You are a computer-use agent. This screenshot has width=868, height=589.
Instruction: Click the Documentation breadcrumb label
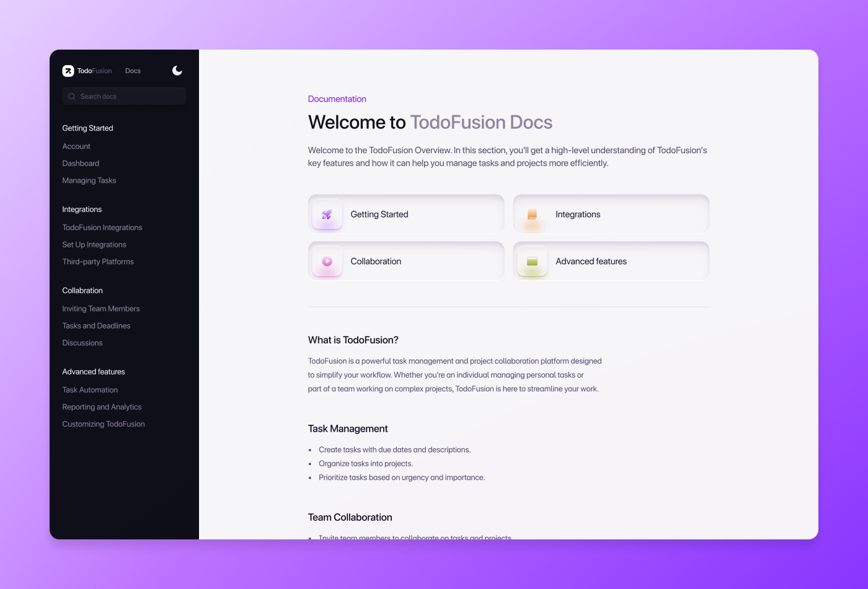pyautogui.click(x=337, y=99)
